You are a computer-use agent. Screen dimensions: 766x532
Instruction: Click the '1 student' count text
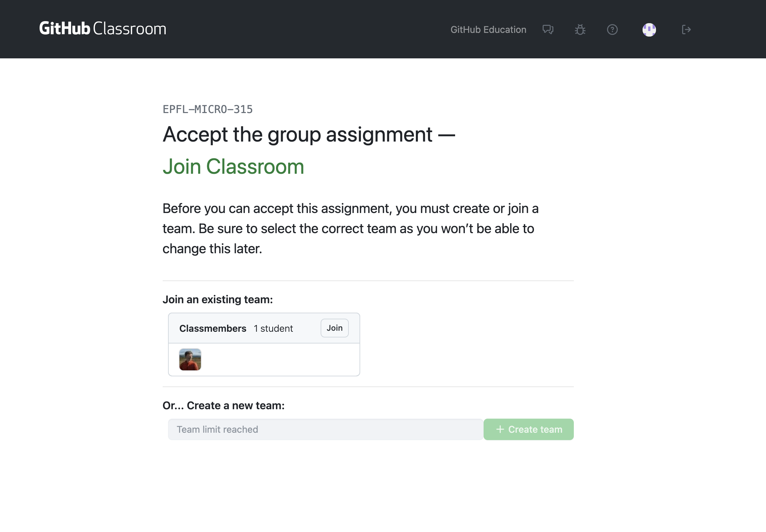(x=273, y=328)
